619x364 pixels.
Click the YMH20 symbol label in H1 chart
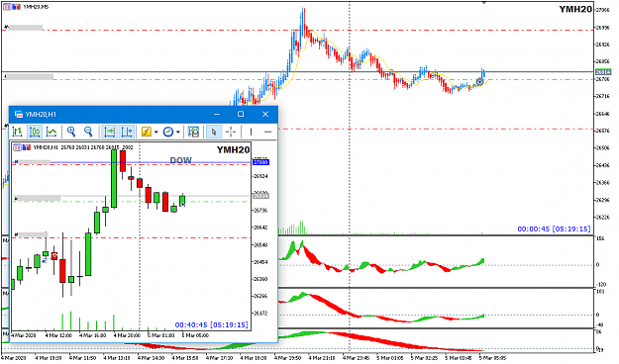[x=233, y=150]
